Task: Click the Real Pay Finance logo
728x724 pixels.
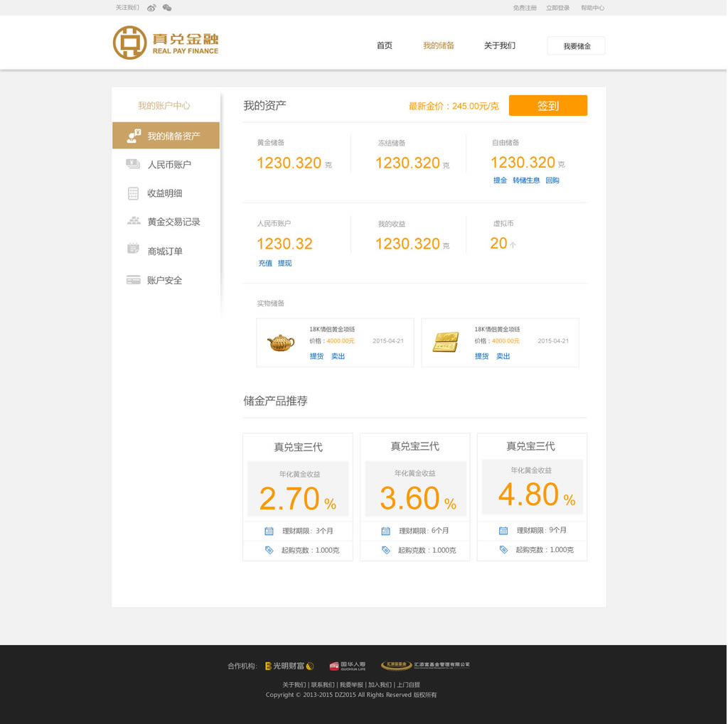Action: tap(166, 43)
